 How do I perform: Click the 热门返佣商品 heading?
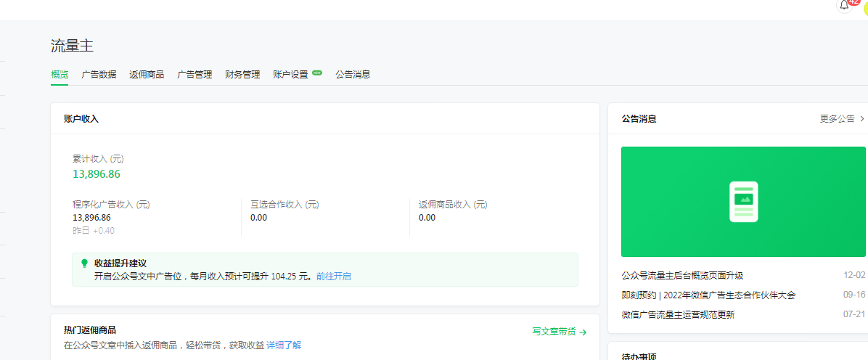coord(90,330)
